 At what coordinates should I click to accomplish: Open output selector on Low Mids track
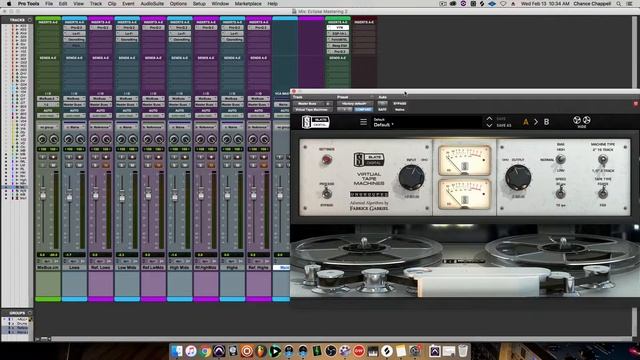tap(127, 104)
